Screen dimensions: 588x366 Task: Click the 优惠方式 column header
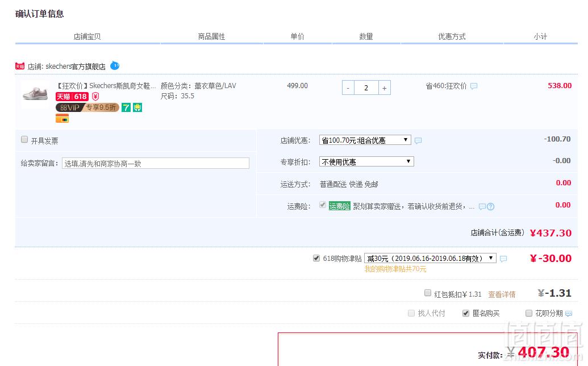click(x=452, y=36)
